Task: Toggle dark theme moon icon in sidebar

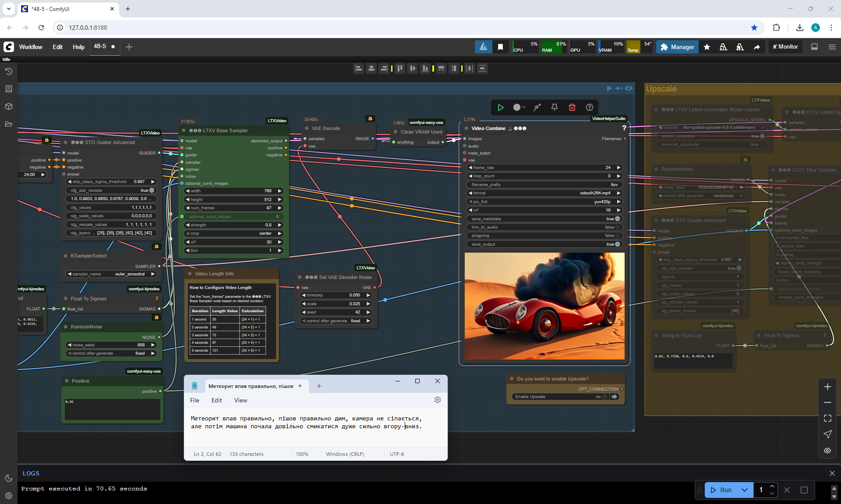Action: click(9, 478)
